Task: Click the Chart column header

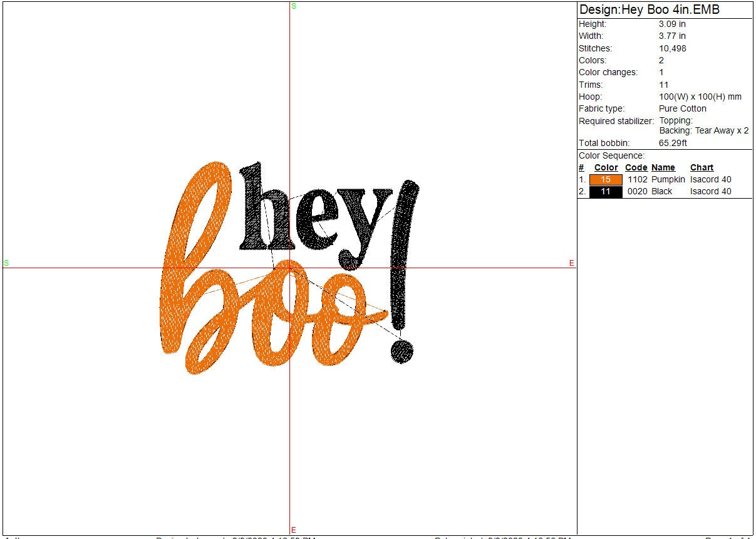Action: 702,168
